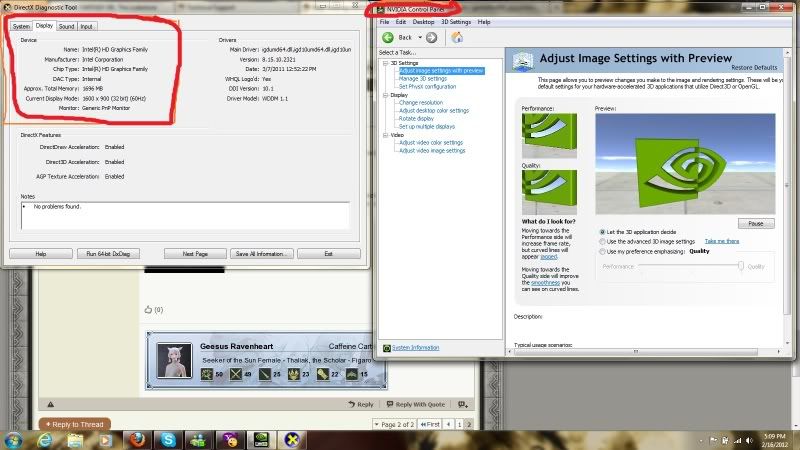Image resolution: width=800 pixels, height=450 pixels.
Task: Click Reply to Thread button
Action: 74,424
